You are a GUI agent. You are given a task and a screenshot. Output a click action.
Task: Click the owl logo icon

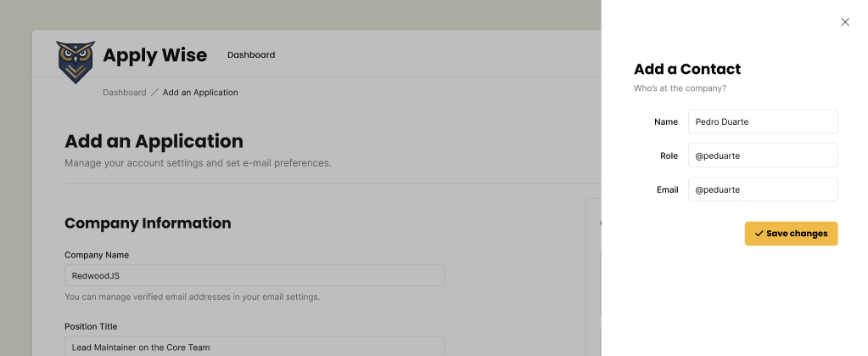pyautogui.click(x=76, y=62)
